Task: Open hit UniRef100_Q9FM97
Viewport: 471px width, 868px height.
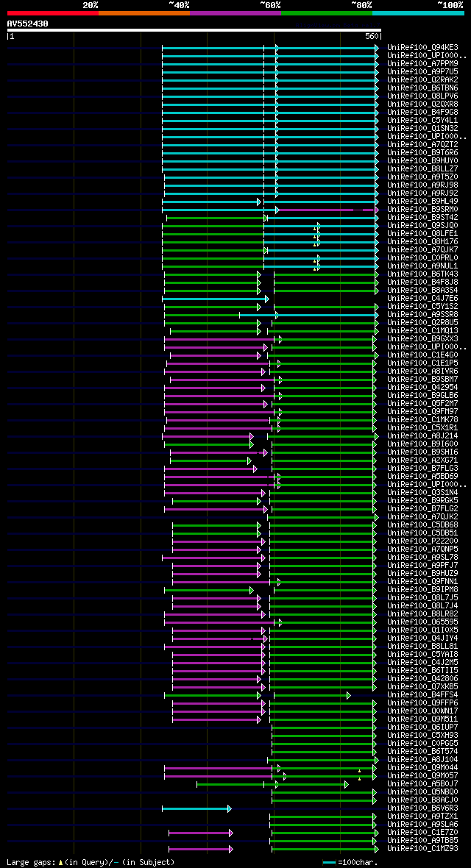Action: click(422, 411)
